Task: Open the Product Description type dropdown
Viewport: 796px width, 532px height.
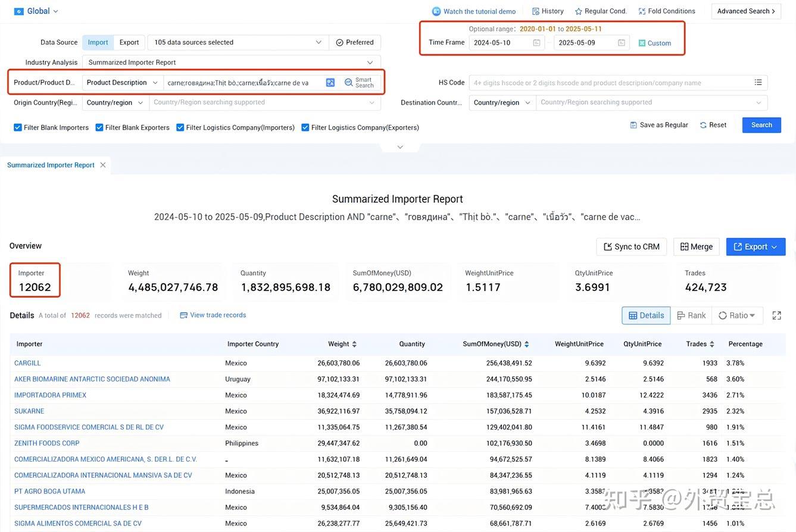Action: tap(123, 83)
